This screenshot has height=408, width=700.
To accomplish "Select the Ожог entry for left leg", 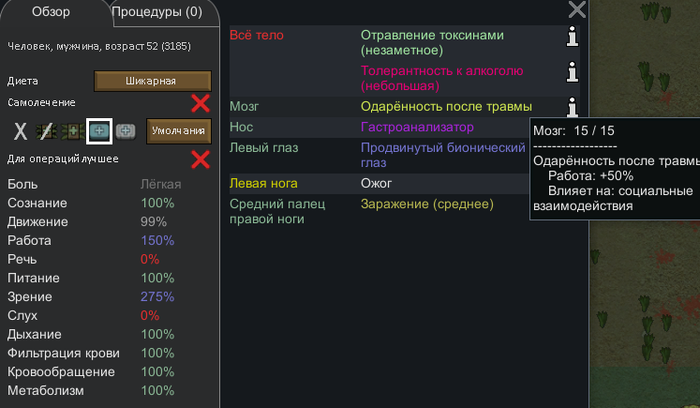I will click(x=377, y=184).
